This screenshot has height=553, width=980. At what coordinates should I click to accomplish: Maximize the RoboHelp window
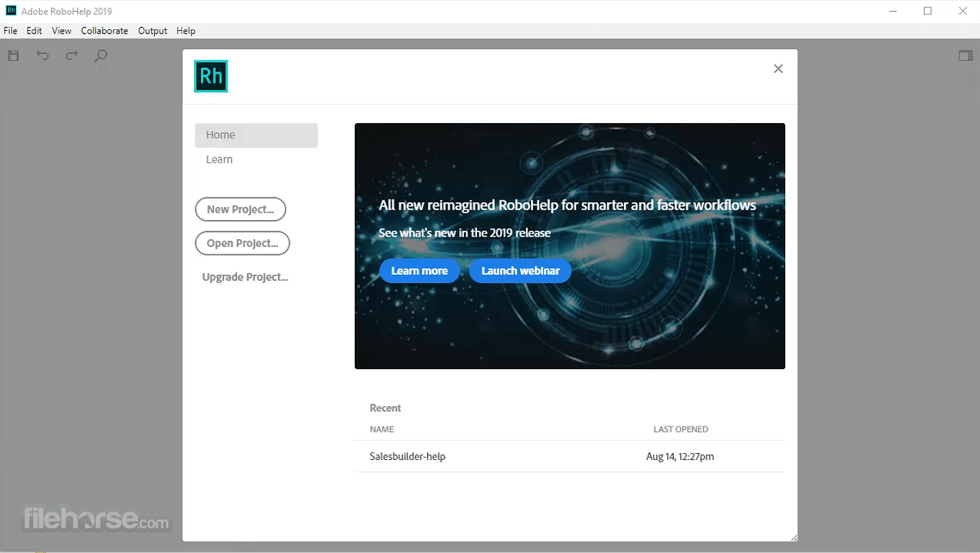pyautogui.click(x=927, y=11)
